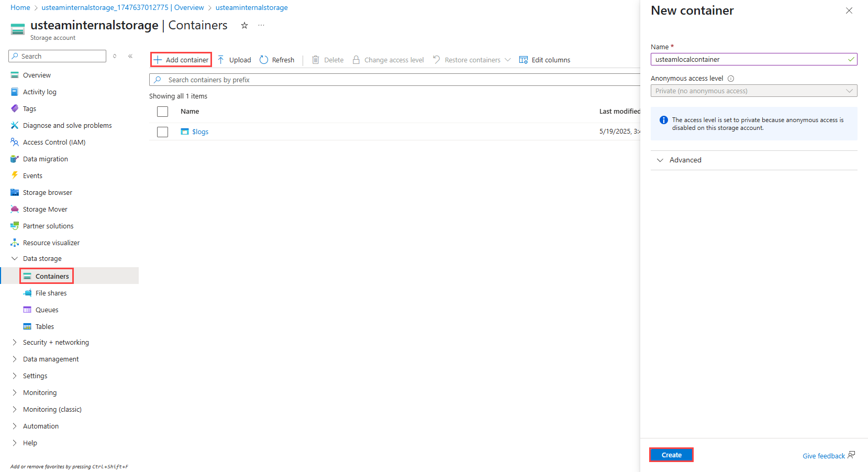This screenshot has width=868, height=472.
Task: Open usteaminternalstorage_1747637012775 Overview breadcrumb
Action: (123, 7)
